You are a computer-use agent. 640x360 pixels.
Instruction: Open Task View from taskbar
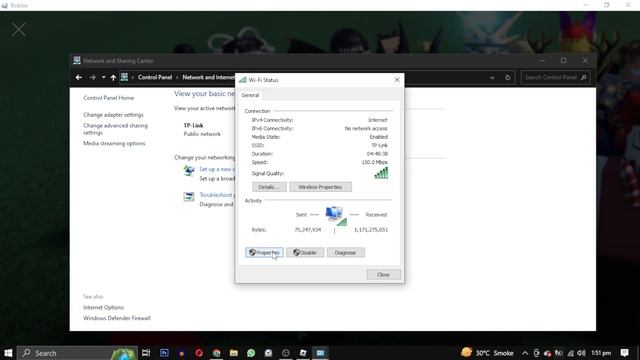tap(146, 353)
